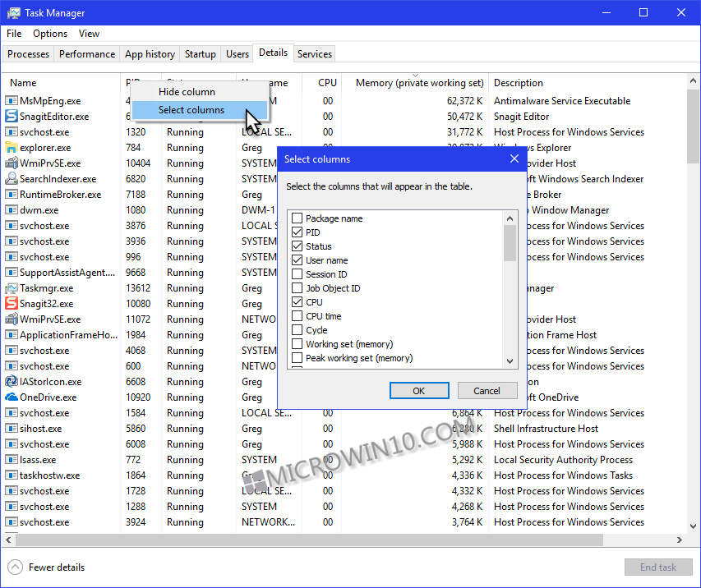Click columns list scroll up arrow
Screen dimensions: 701x588
pos(510,218)
